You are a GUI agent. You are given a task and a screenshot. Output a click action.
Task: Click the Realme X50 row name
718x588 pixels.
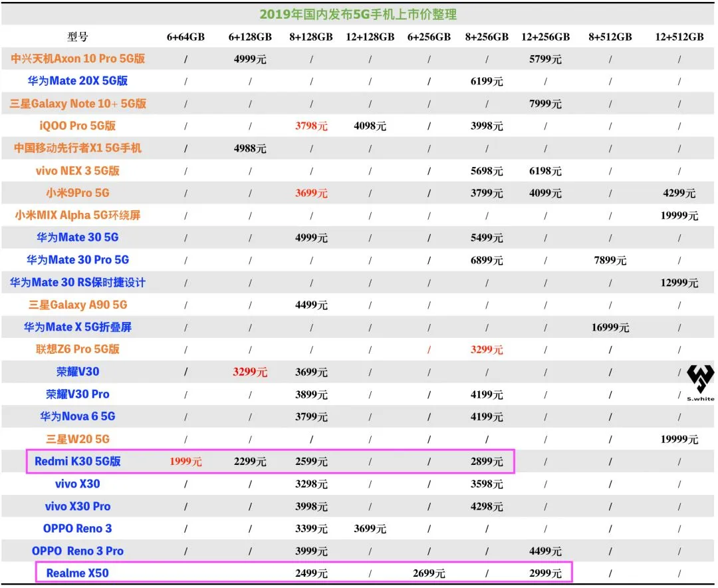78,573
